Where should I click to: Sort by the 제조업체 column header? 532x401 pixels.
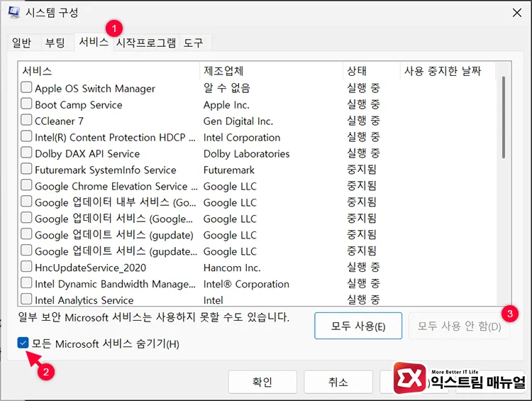click(x=272, y=71)
